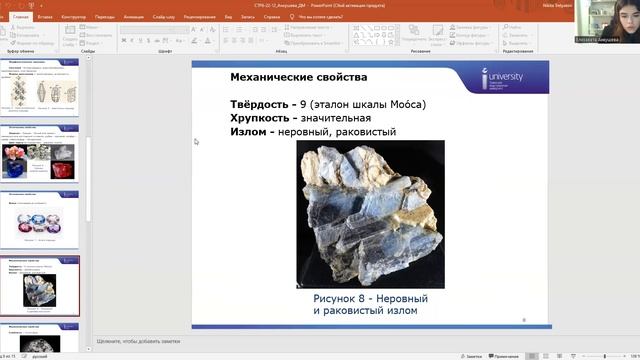Screen dimensions: 640x360
Task: Toggle Strikethrough formatting
Action: coord(157,40)
